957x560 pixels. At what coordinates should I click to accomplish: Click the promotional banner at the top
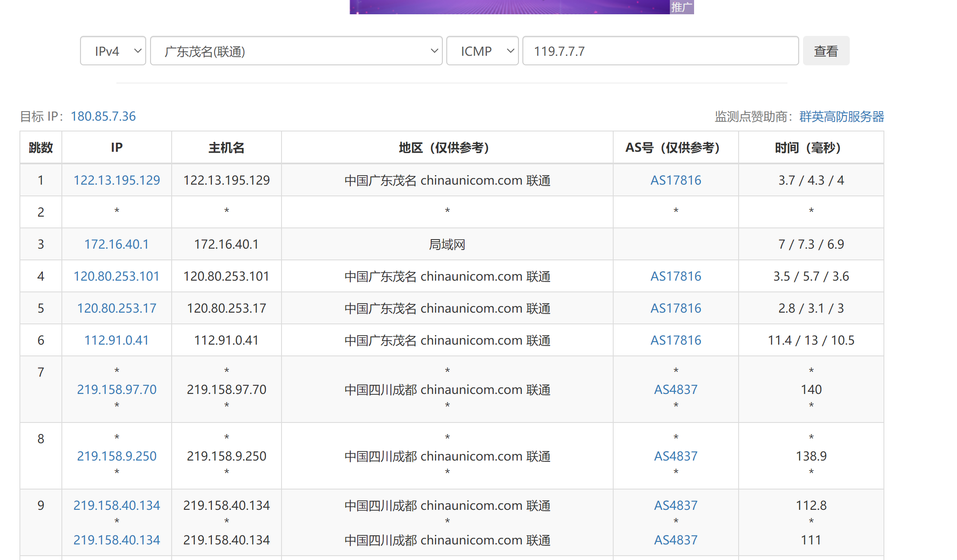tap(522, 7)
